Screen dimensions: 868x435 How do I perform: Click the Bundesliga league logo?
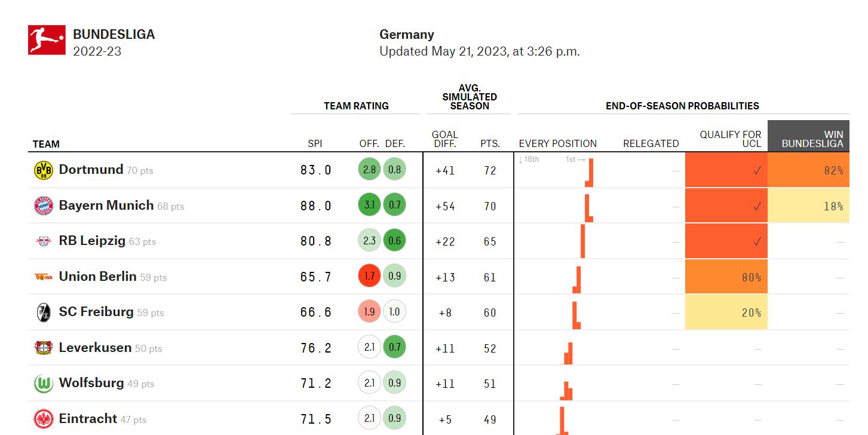[x=47, y=41]
